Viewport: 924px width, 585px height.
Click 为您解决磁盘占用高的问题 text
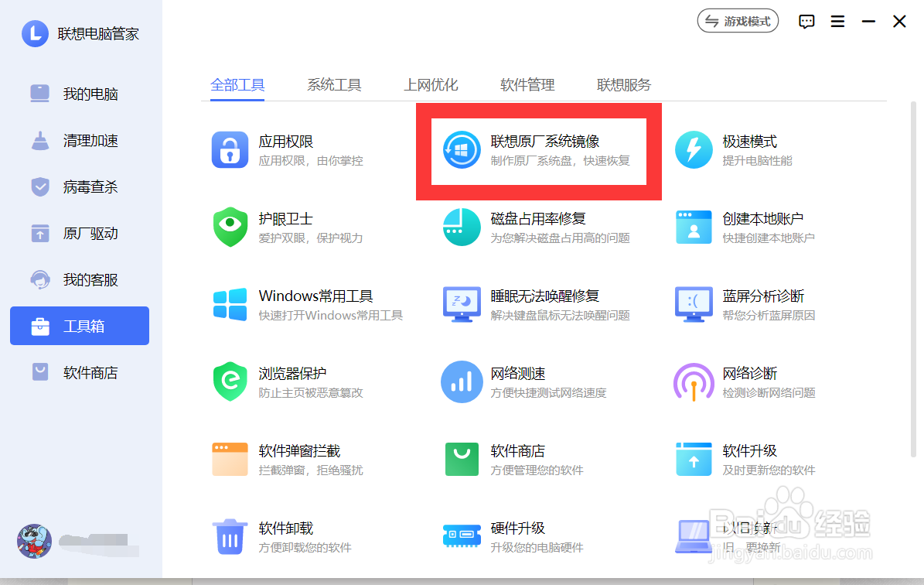[560, 238]
